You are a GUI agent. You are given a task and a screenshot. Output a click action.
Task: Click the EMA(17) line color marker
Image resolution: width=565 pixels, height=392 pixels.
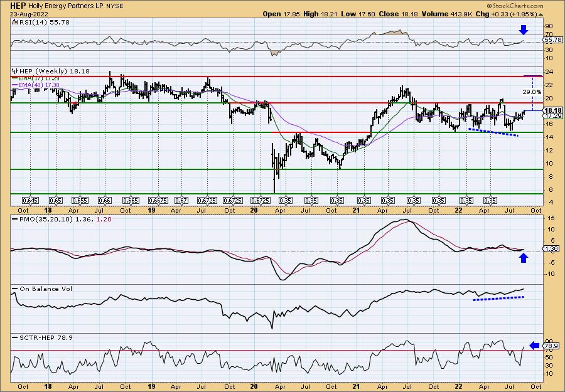point(15,78)
